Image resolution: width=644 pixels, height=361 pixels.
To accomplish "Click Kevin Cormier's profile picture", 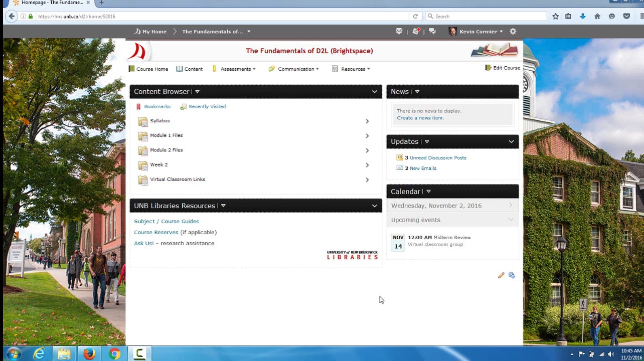I will [x=452, y=31].
